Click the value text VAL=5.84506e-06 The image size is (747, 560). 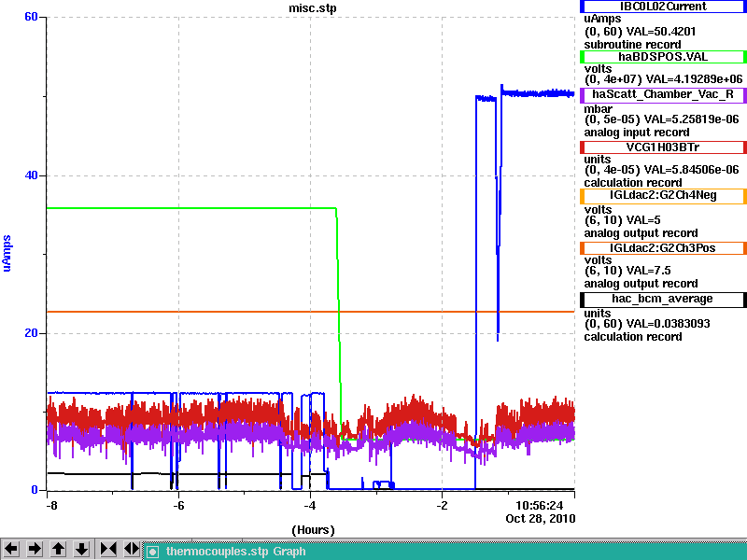click(x=691, y=170)
